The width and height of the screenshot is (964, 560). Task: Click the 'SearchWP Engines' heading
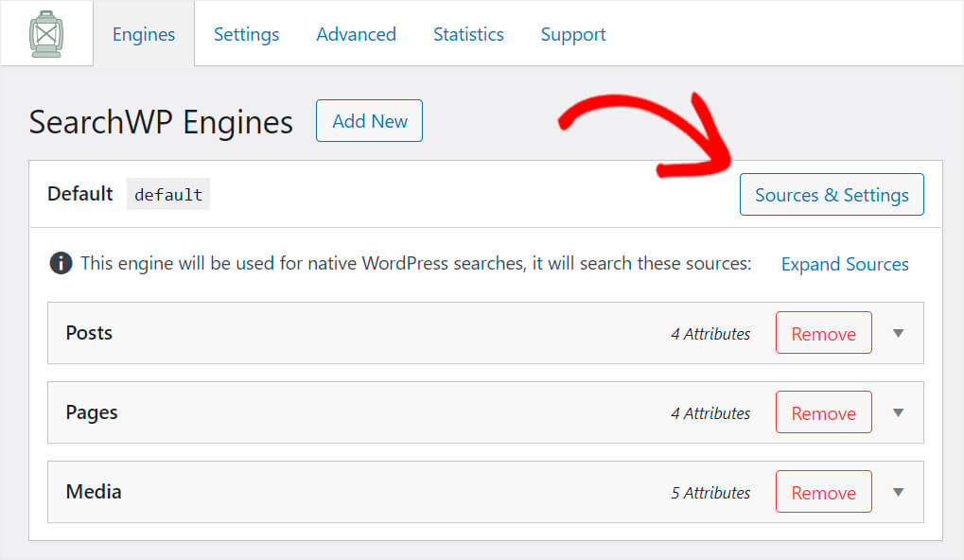[x=161, y=122]
